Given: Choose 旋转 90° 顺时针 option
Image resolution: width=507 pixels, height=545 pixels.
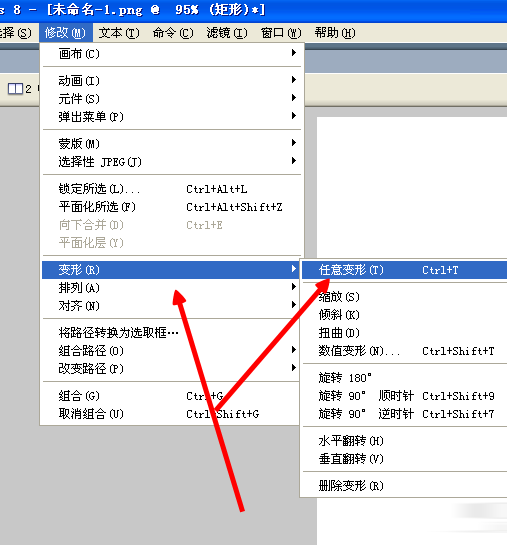Looking at the screenshot, I should (x=404, y=396).
